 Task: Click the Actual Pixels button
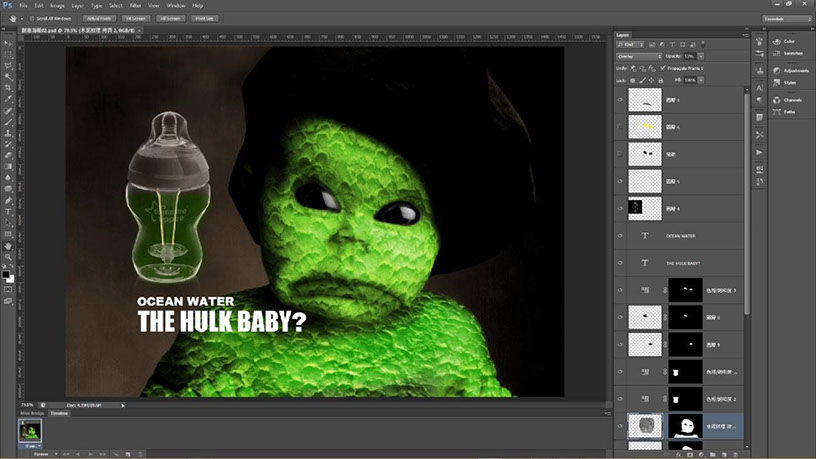pyautogui.click(x=97, y=18)
